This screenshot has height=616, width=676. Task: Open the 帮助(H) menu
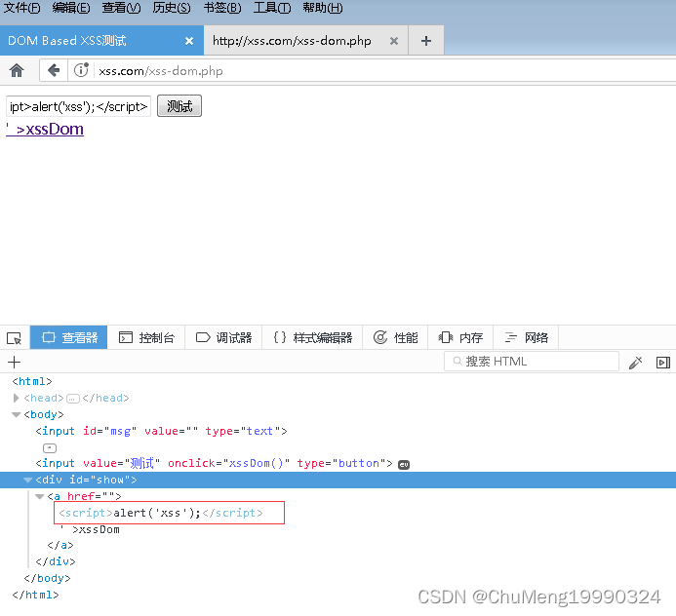[323, 8]
